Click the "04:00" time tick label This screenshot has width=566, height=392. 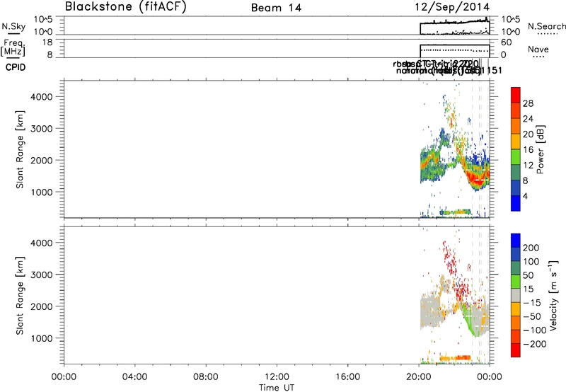tap(134, 377)
